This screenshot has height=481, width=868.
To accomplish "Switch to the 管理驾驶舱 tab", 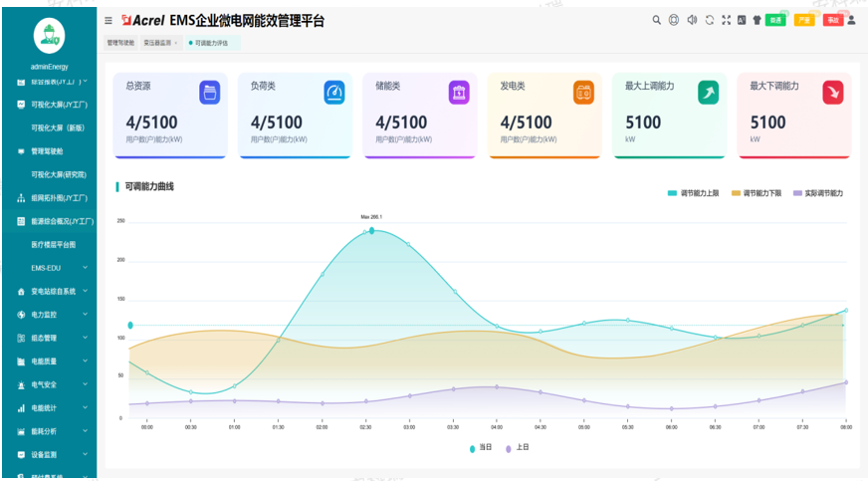I will tap(119, 43).
